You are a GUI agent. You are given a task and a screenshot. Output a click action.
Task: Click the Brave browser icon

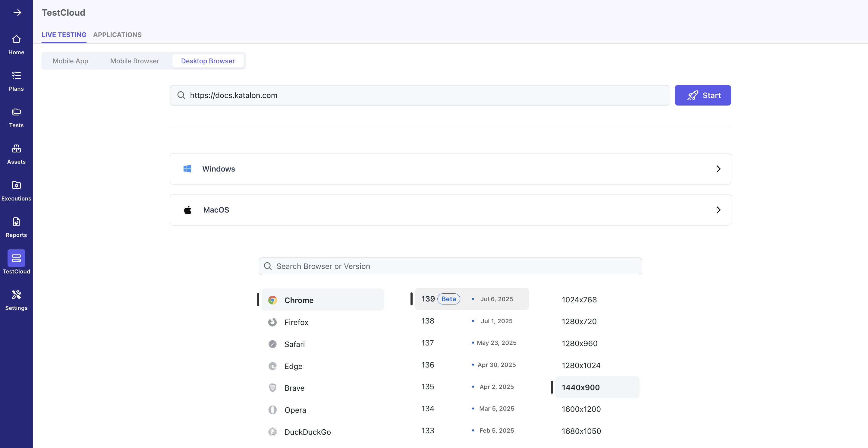point(272,388)
